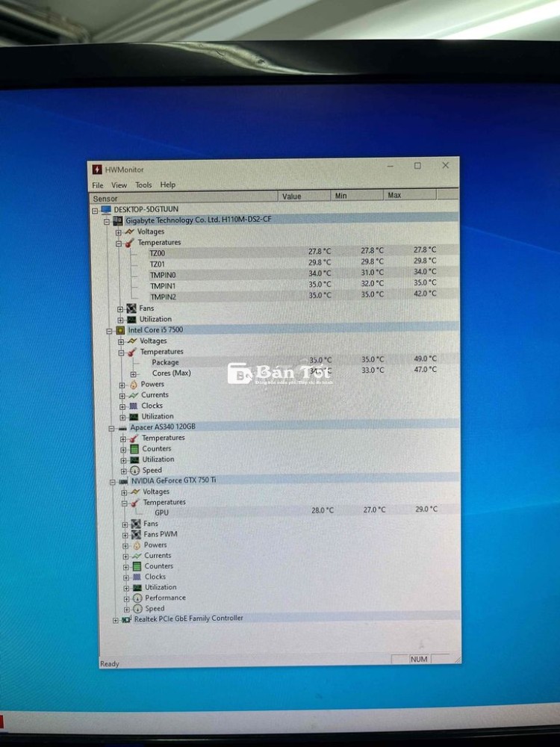
Task: Click the voltage icon under Gigabyte motherboard
Action: click(129, 232)
